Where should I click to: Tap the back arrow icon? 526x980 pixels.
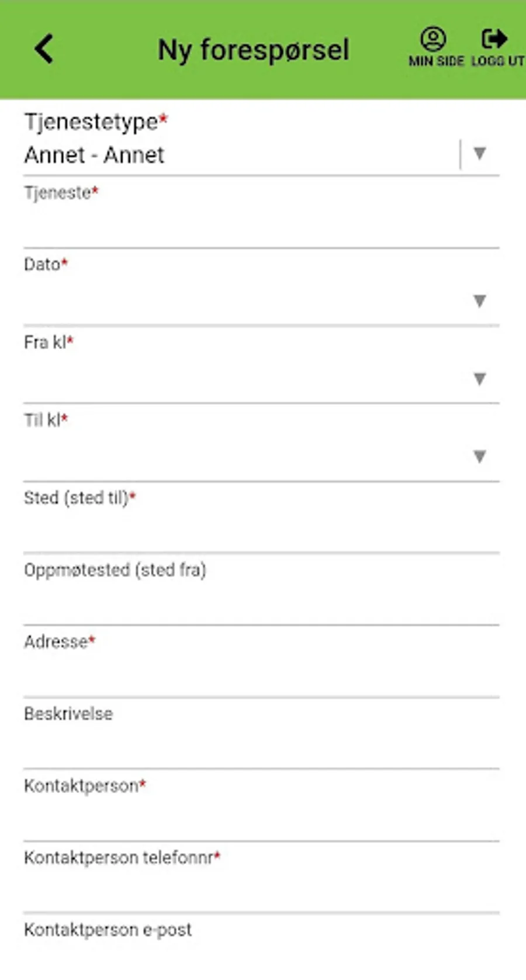tap(44, 49)
